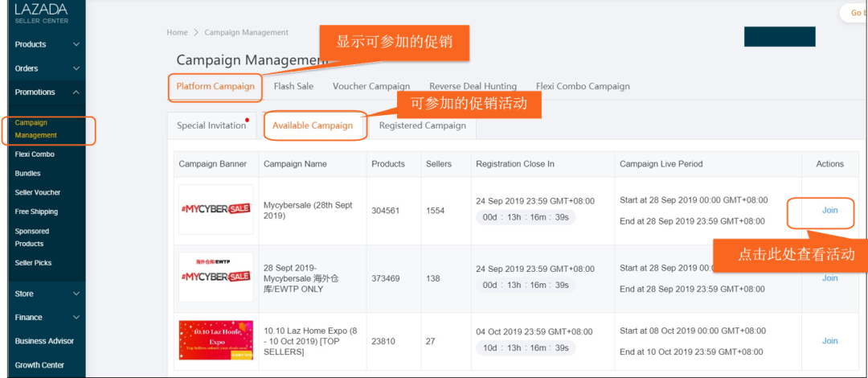Expand the Finance sidebar menu

(47, 318)
